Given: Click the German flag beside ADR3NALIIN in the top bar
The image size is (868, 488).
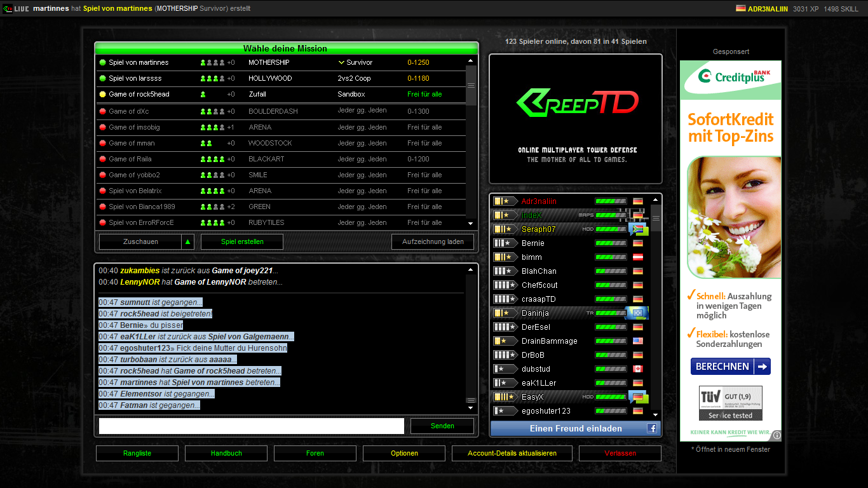Looking at the screenshot, I should (x=740, y=9).
